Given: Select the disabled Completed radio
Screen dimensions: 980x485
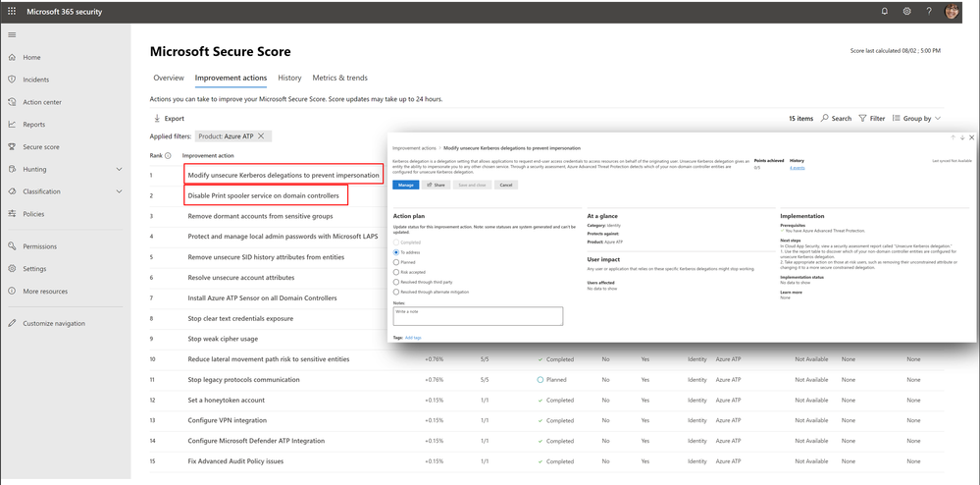Looking at the screenshot, I should pyautogui.click(x=396, y=242).
